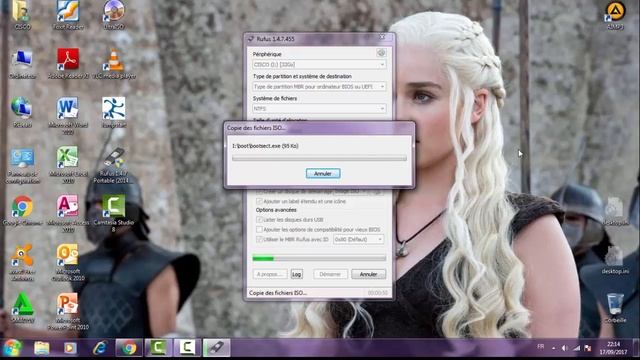Launch Internet Explorer from the taskbar

click(99, 348)
